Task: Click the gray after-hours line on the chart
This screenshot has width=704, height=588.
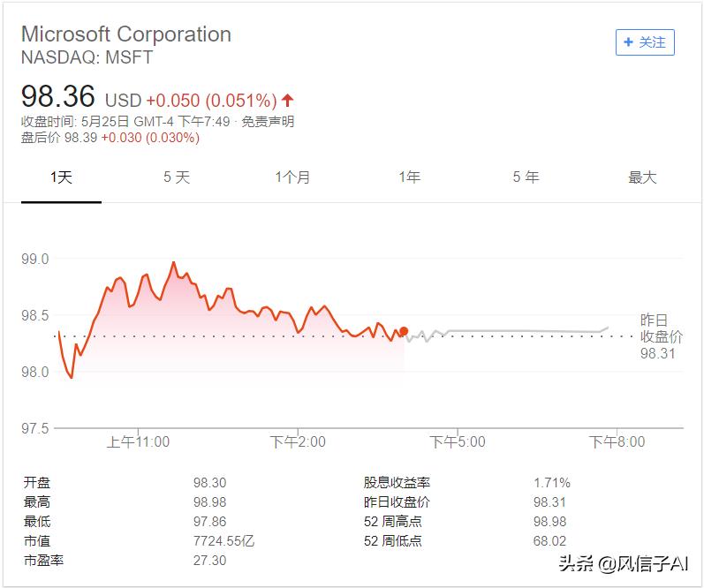Action: pos(512,331)
